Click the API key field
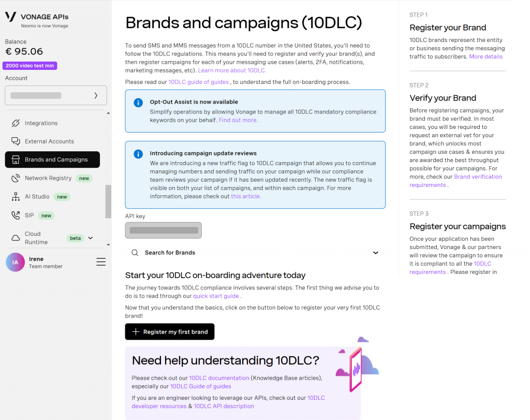530x420 pixels. pyautogui.click(x=163, y=230)
